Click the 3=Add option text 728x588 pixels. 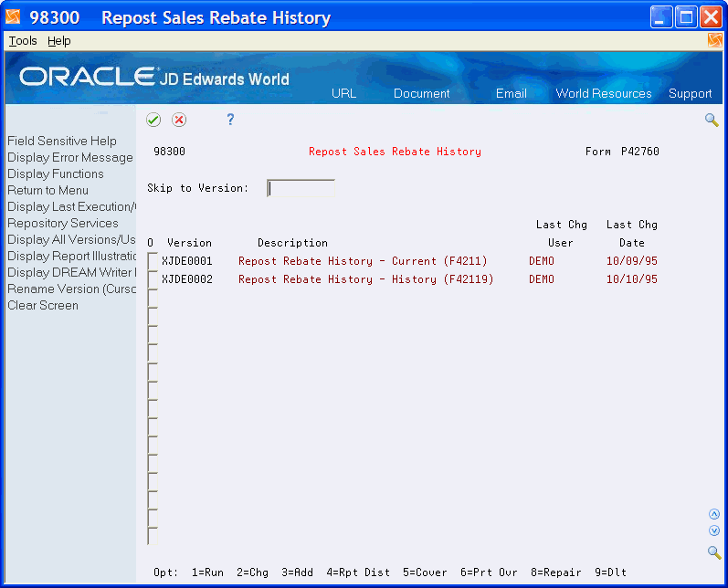pos(297,572)
